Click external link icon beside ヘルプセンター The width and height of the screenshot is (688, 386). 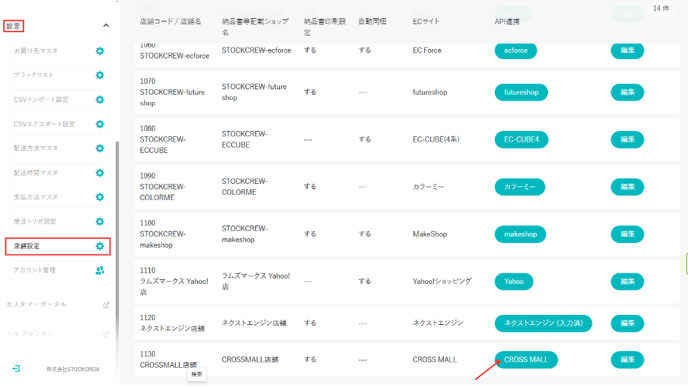click(106, 334)
